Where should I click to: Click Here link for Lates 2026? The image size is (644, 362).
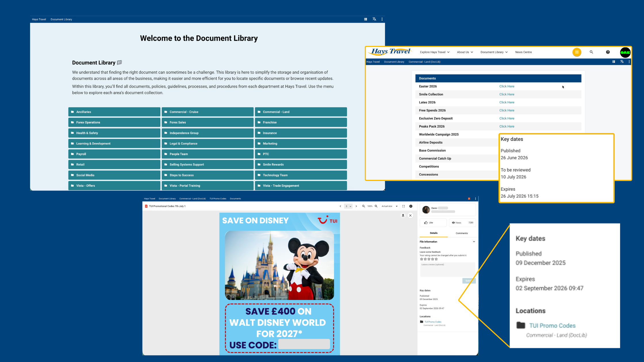click(x=507, y=103)
